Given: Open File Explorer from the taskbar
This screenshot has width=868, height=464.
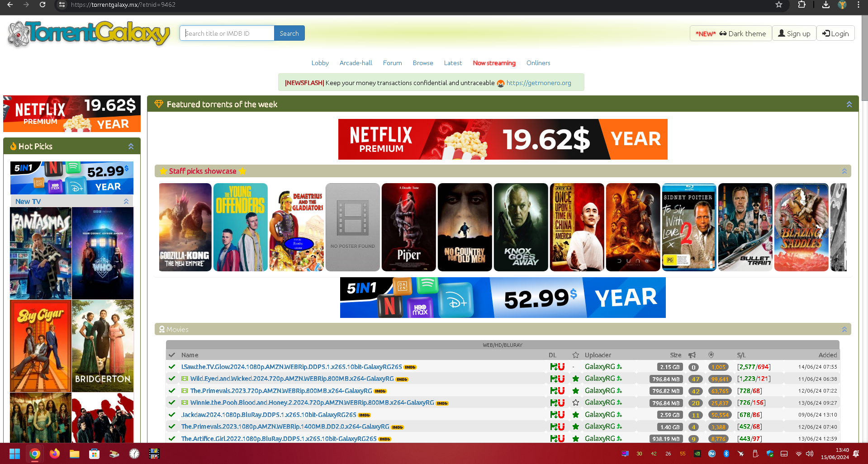Looking at the screenshot, I should click(75, 454).
